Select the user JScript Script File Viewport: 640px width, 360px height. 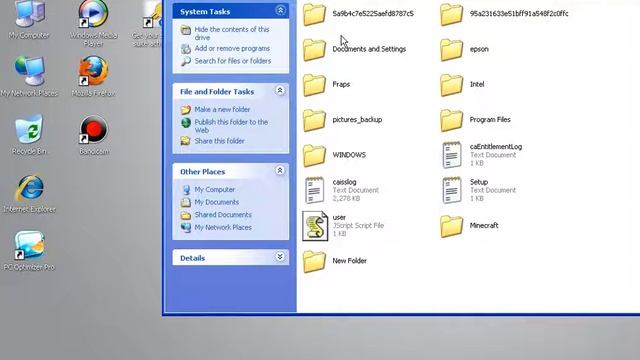[x=343, y=226]
